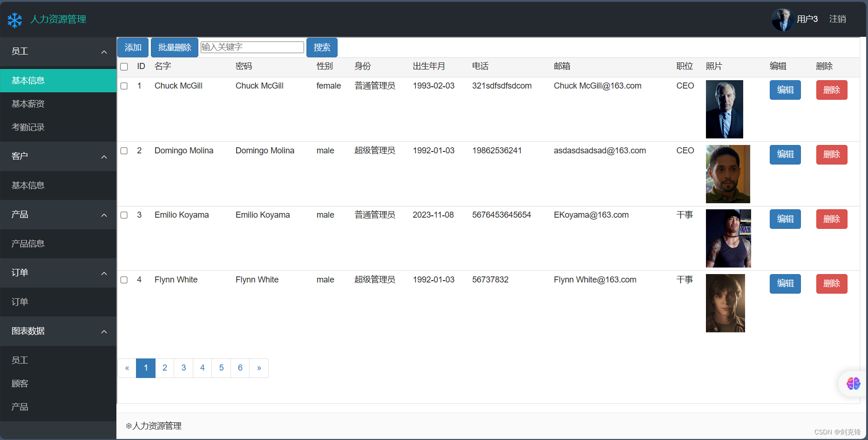Collapse the 员工 sidebar section
Image resolution: width=868 pixels, height=440 pixels.
pyautogui.click(x=104, y=52)
